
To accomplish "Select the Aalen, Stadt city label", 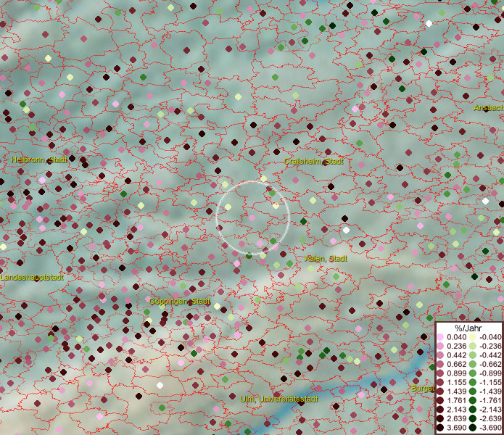I will click(326, 258).
